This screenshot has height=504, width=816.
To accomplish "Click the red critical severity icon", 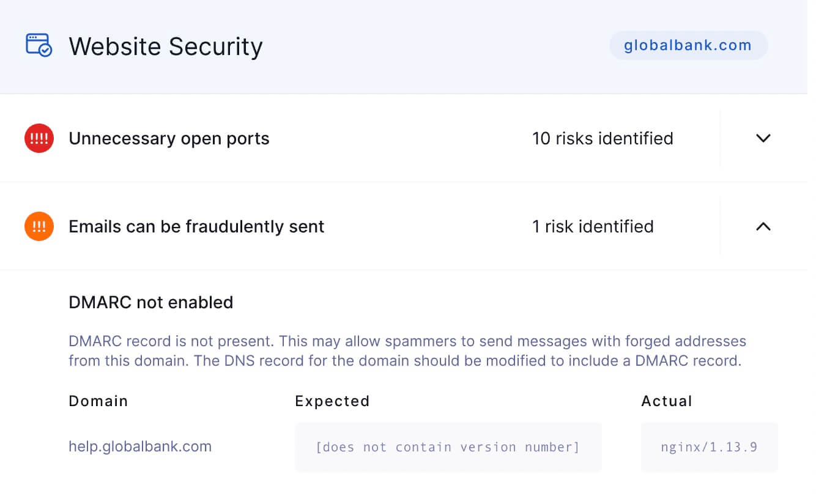I will pos(39,138).
